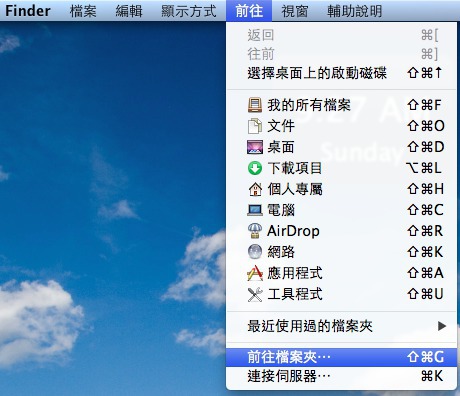Click the 文件 documents icon

tap(255, 126)
